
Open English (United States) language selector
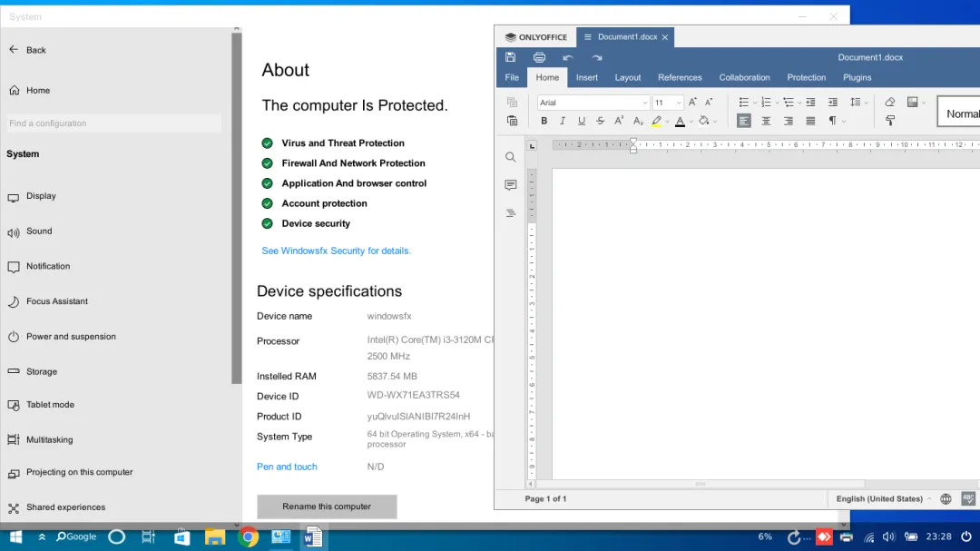[x=883, y=498]
